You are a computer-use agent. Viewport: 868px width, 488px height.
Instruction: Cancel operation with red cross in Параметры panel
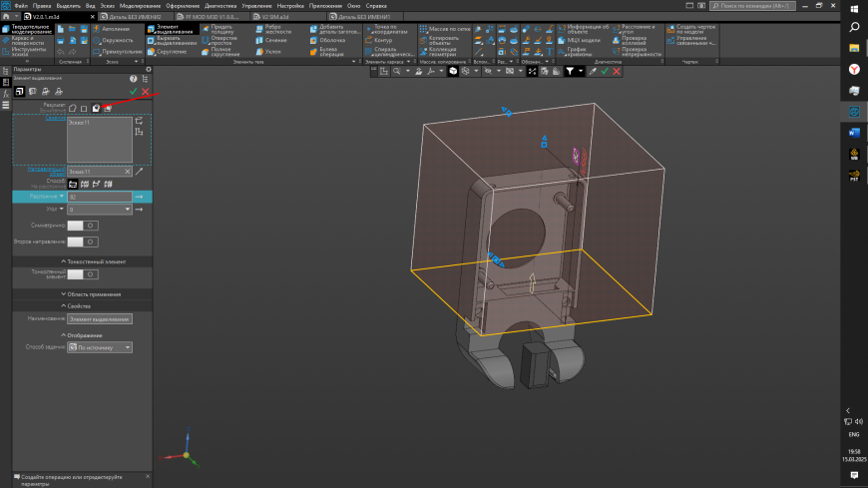tap(146, 92)
